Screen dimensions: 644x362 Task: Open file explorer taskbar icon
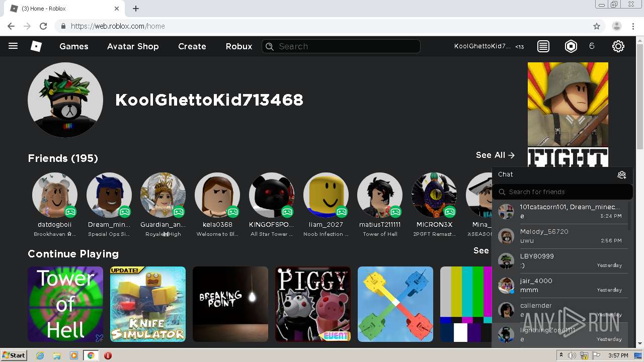coord(57,355)
